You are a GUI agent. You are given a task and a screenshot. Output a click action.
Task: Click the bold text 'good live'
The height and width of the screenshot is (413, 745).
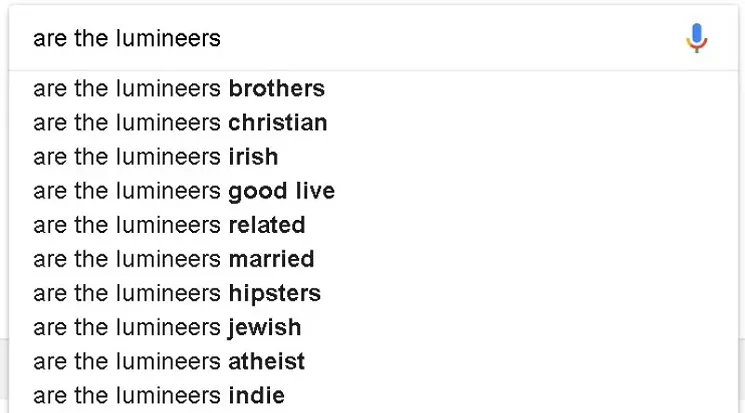click(x=282, y=192)
